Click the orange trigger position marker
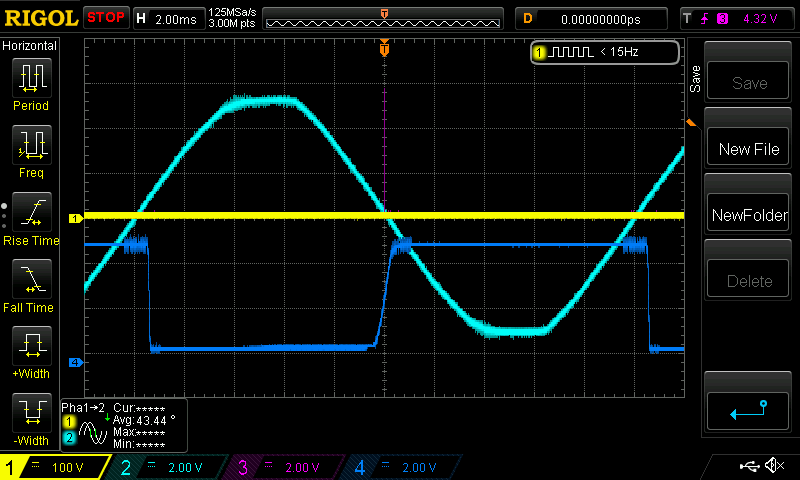800x480 pixels. point(384,48)
